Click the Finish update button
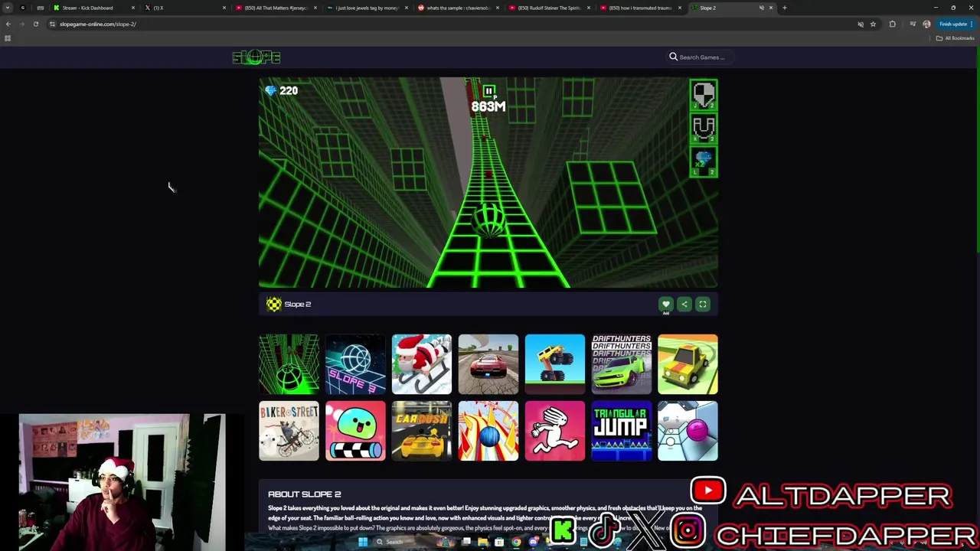980x551 pixels. click(955, 24)
